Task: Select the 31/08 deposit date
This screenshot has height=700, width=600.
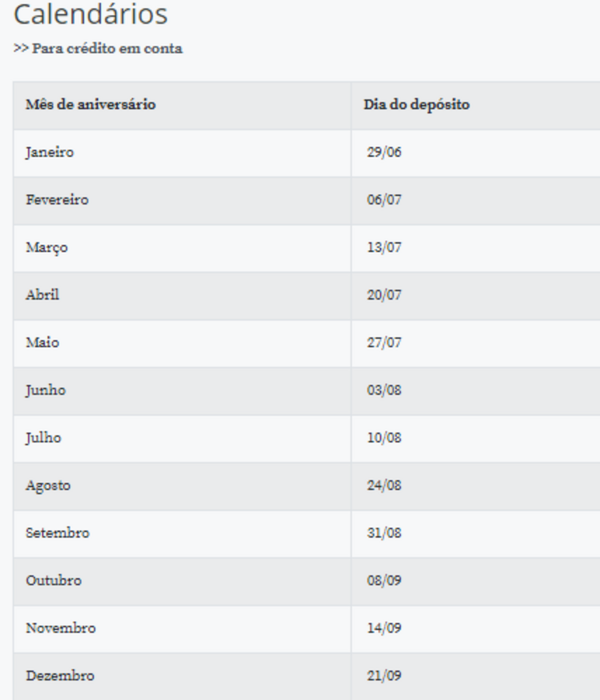Action: click(x=384, y=533)
